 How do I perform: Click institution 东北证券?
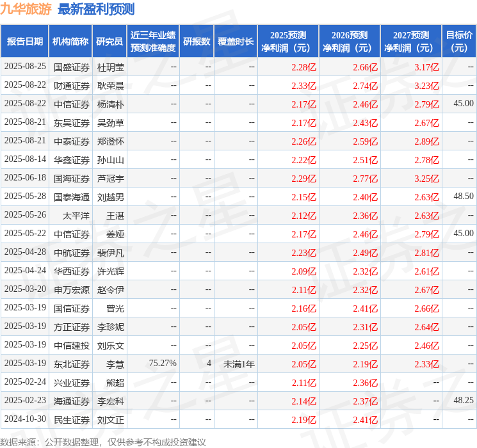72,364
